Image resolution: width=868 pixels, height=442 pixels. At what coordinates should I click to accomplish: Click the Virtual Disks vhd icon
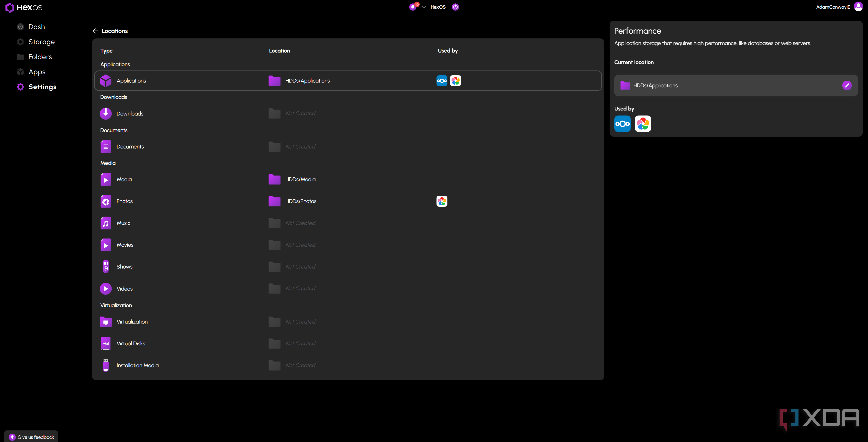click(x=106, y=344)
